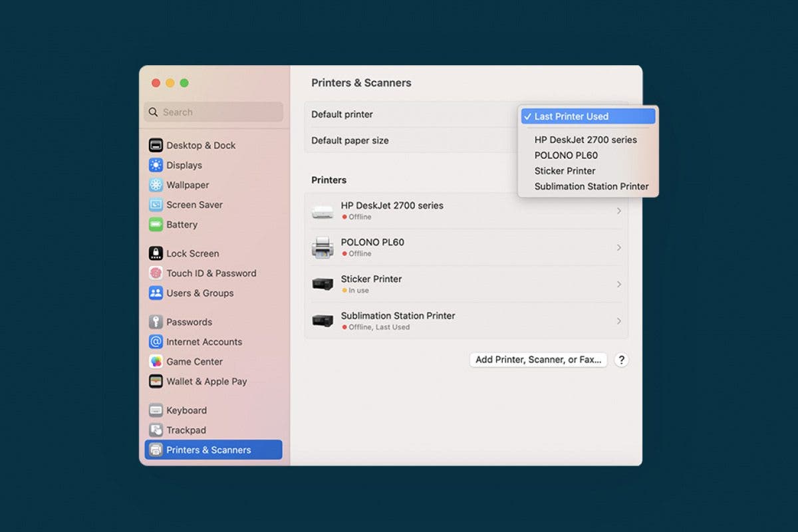Expand Sticker Printer row chevron
This screenshot has height=532, width=798.
click(x=618, y=285)
